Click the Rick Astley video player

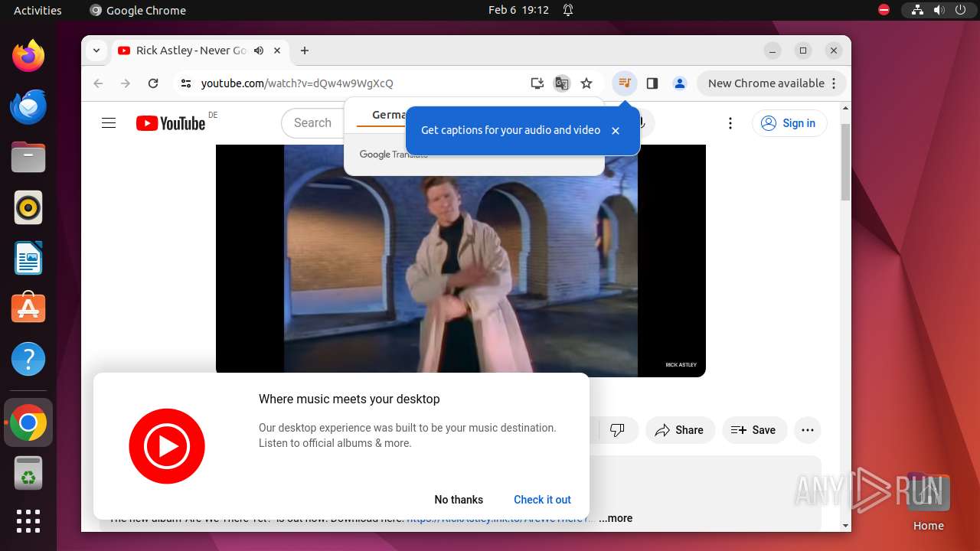[x=461, y=260]
